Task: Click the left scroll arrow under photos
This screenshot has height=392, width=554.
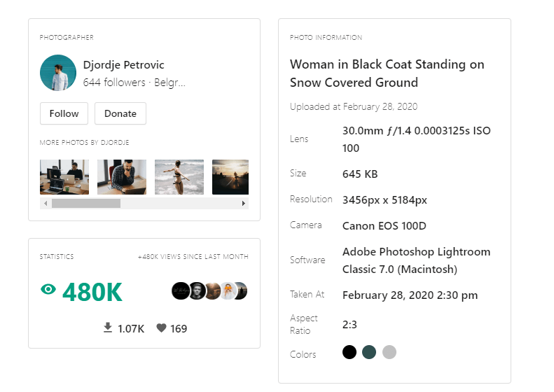Action: click(46, 204)
